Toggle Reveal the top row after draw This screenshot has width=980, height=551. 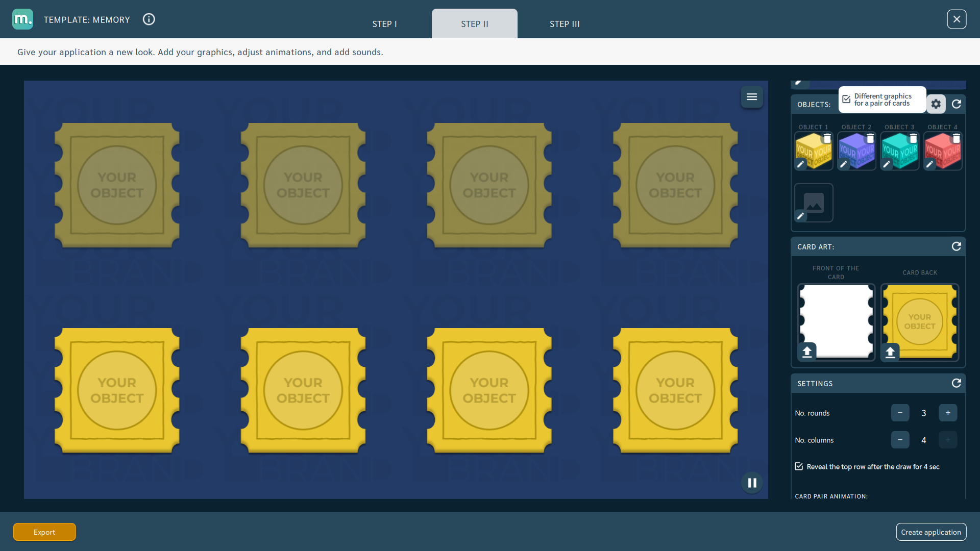[799, 466]
